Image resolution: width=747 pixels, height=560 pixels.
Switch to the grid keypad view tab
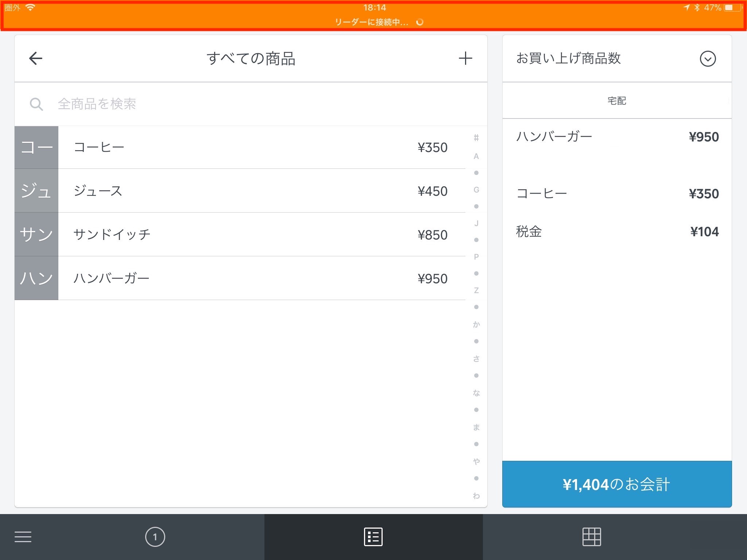[591, 537]
